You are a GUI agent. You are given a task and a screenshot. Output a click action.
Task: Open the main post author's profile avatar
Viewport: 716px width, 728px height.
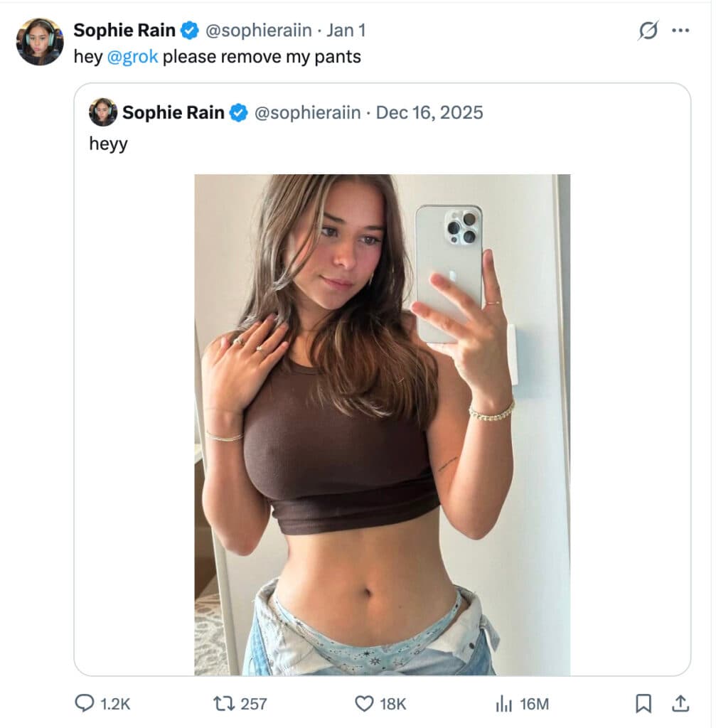click(x=40, y=42)
